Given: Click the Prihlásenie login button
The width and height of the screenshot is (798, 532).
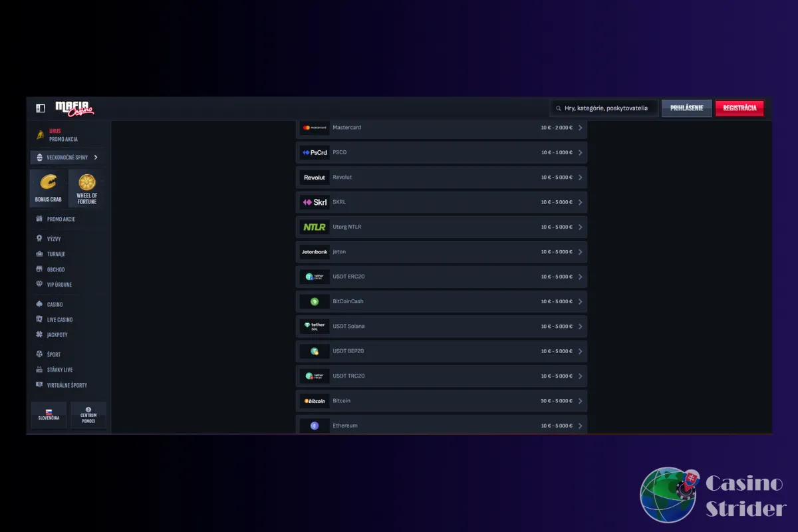Looking at the screenshot, I should click(686, 108).
